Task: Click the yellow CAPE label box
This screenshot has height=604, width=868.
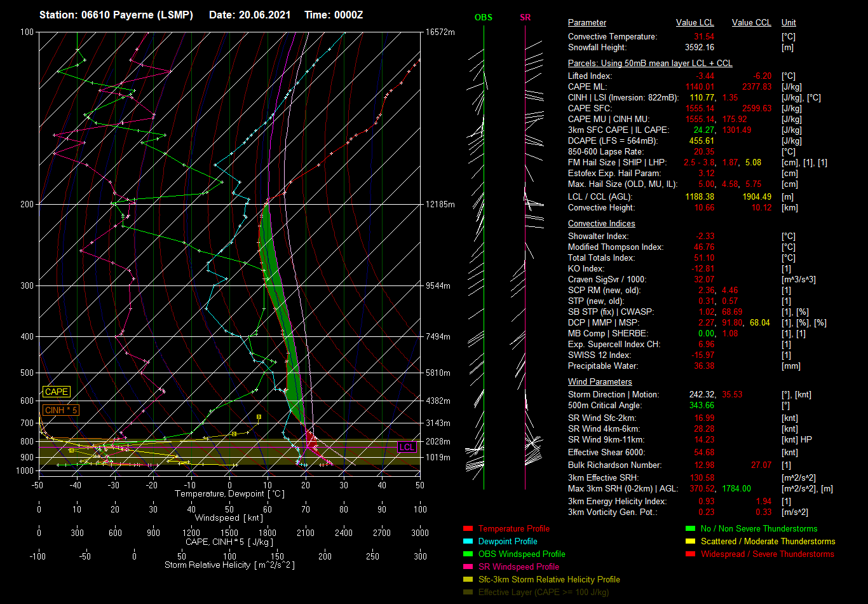Action: tap(56, 392)
